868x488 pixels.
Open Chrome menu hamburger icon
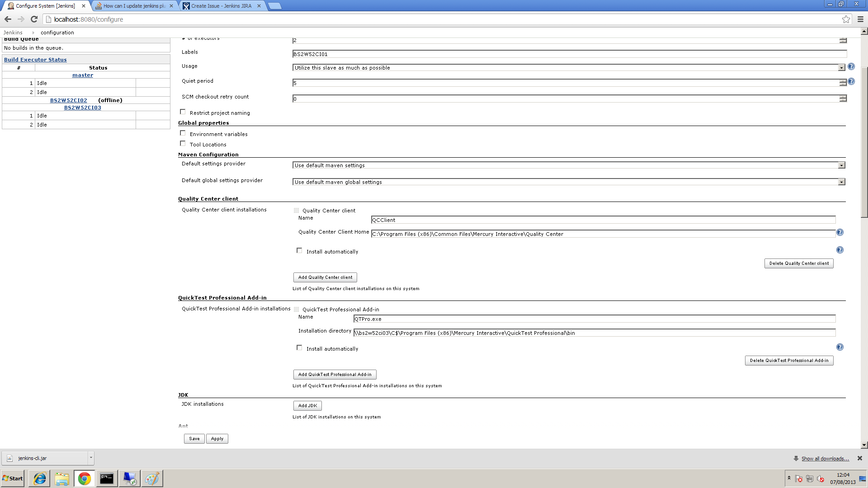pyautogui.click(x=860, y=19)
